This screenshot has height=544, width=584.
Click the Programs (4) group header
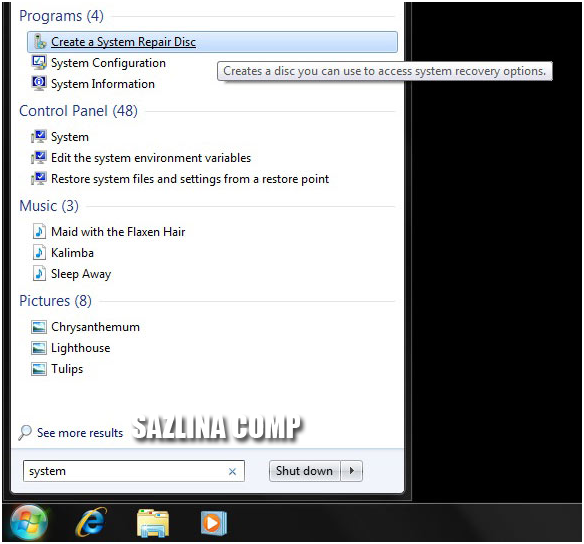point(61,16)
